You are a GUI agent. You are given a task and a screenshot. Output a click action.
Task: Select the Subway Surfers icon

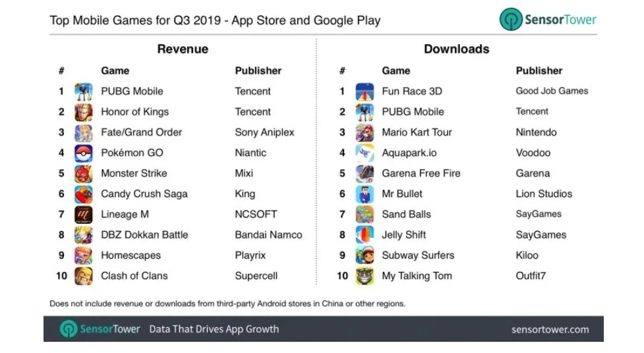point(365,256)
